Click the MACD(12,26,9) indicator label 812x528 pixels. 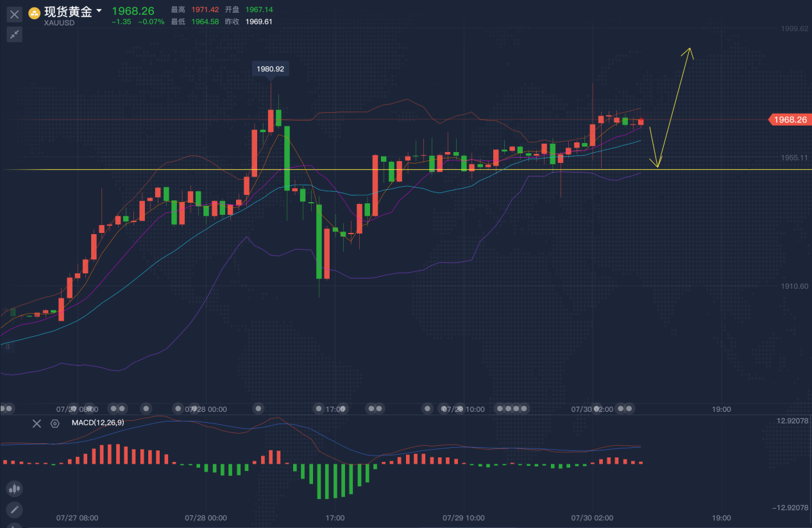click(x=98, y=423)
